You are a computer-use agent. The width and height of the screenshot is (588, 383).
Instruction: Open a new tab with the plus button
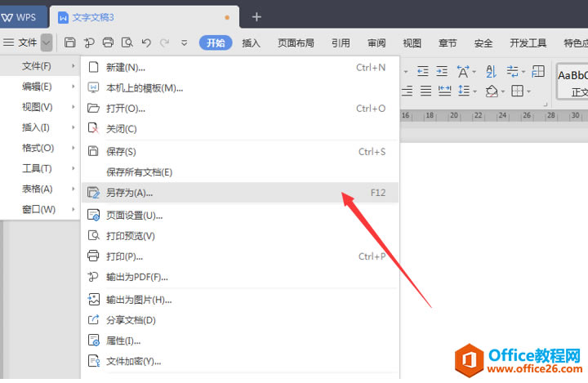[256, 17]
